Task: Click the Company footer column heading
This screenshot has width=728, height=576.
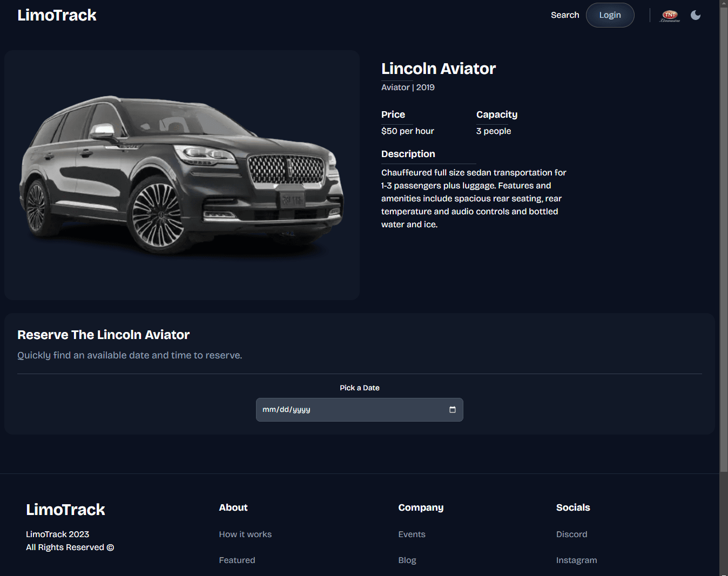Action: pos(421,507)
